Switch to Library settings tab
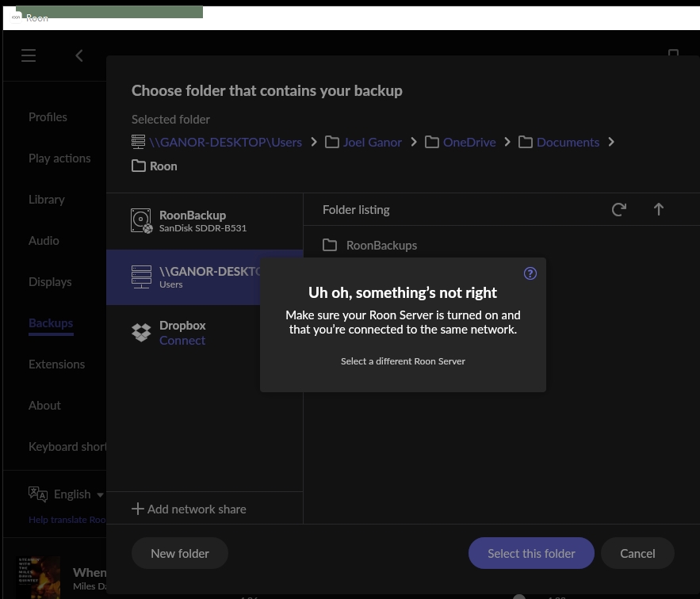 (47, 200)
